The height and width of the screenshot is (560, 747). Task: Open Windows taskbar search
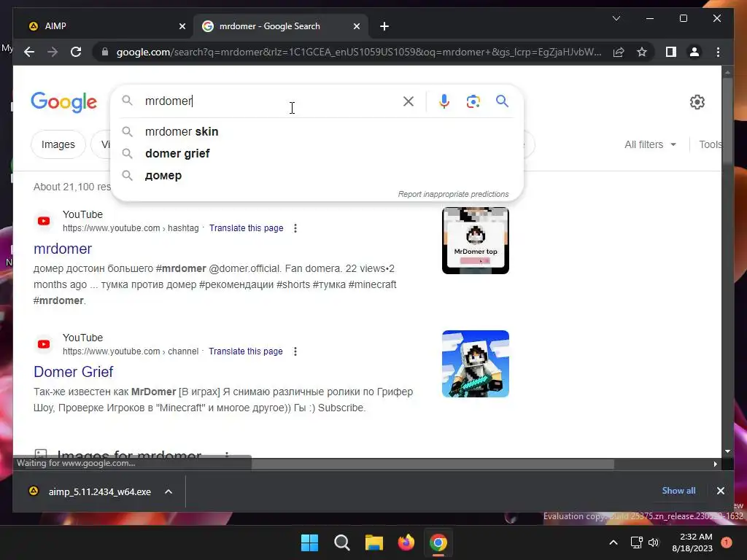(342, 542)
